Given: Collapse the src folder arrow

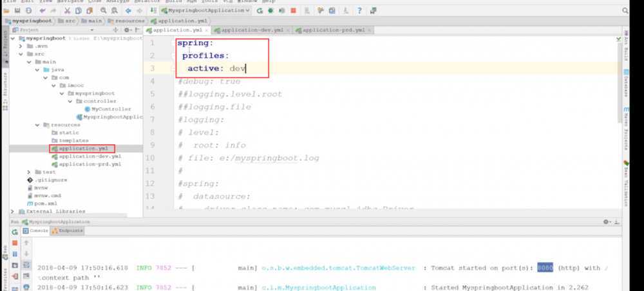Looking at the screenshot, I should 21,54.
